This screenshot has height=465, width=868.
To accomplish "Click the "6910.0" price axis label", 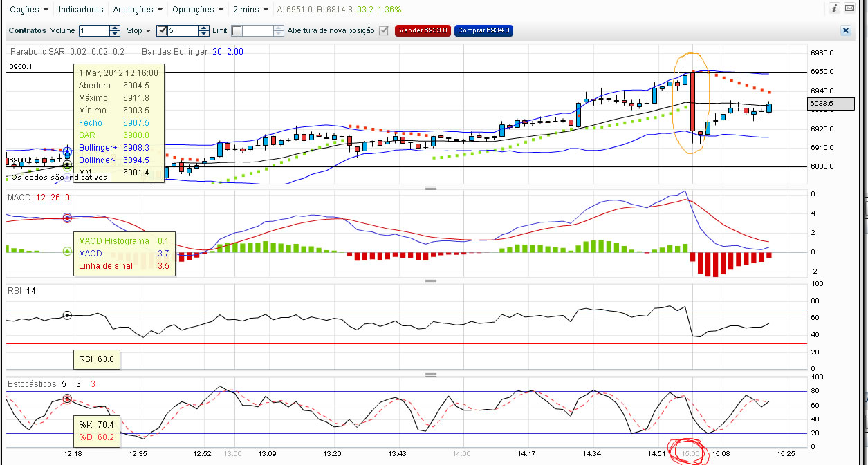I will tap(822, 147).
